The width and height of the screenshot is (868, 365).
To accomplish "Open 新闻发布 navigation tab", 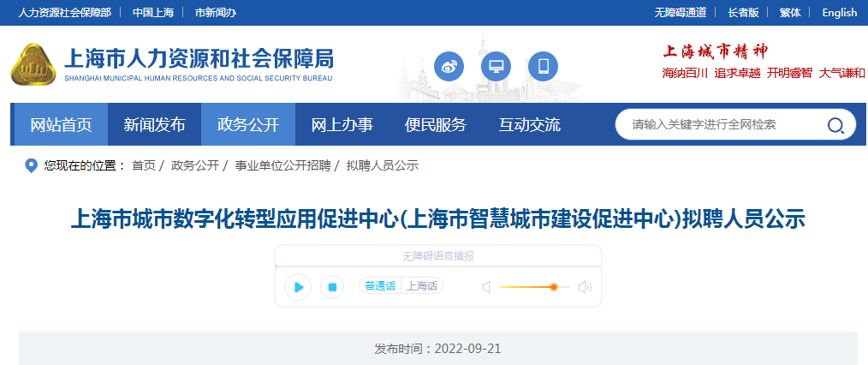I will click(154, 124).
